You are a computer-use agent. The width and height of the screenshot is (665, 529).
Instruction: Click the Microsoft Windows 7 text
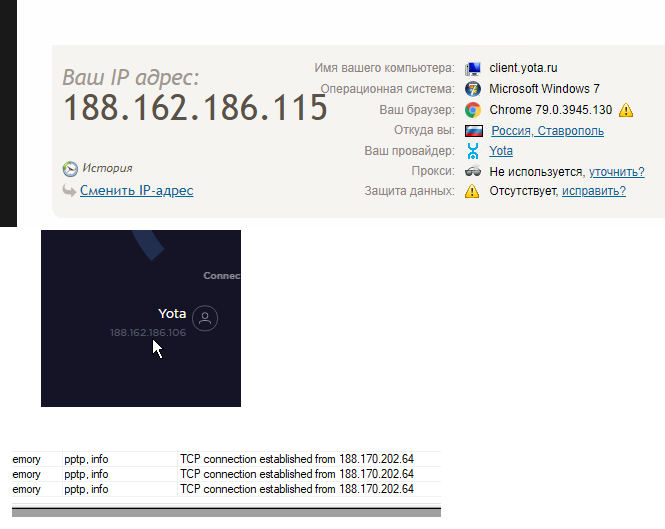(x=545, y=89)
